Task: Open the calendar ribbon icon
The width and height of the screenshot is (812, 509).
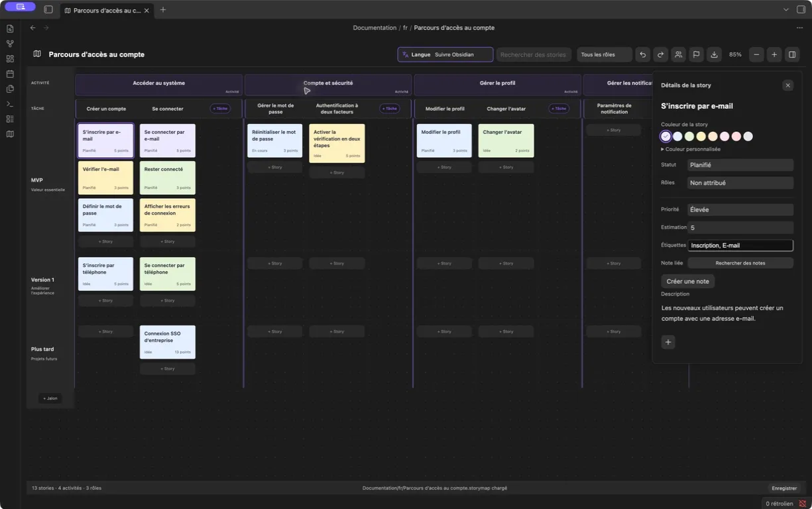Action: (10, 74)
